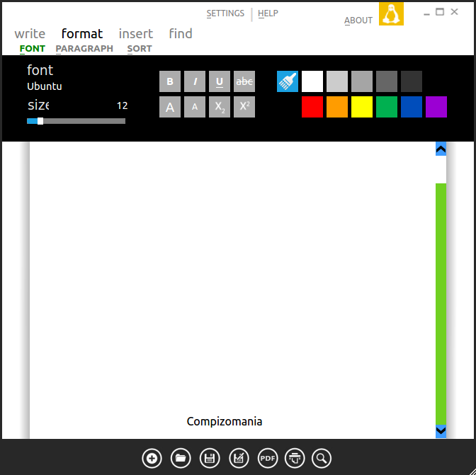
Task: Pick the light gray color swatch
Action: click(x=337, y=81)
